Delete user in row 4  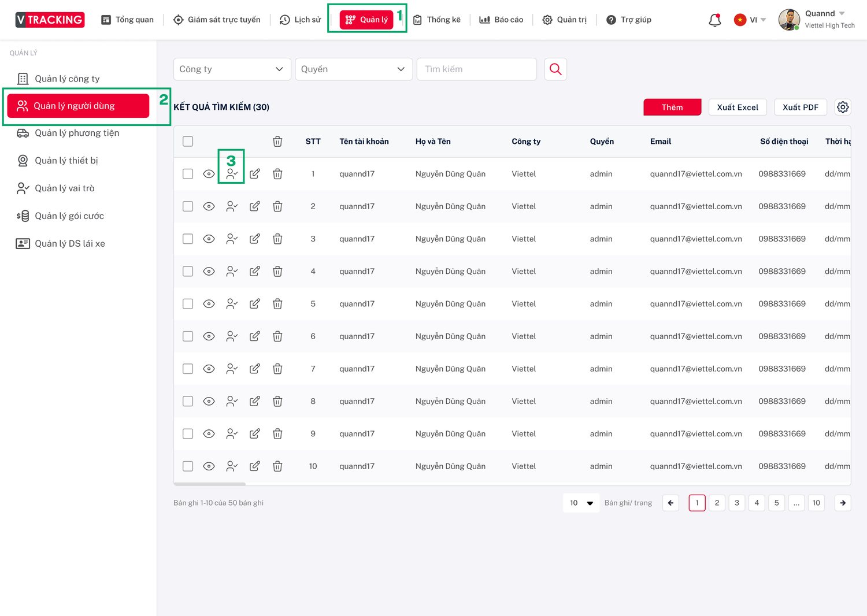(277, 271)
